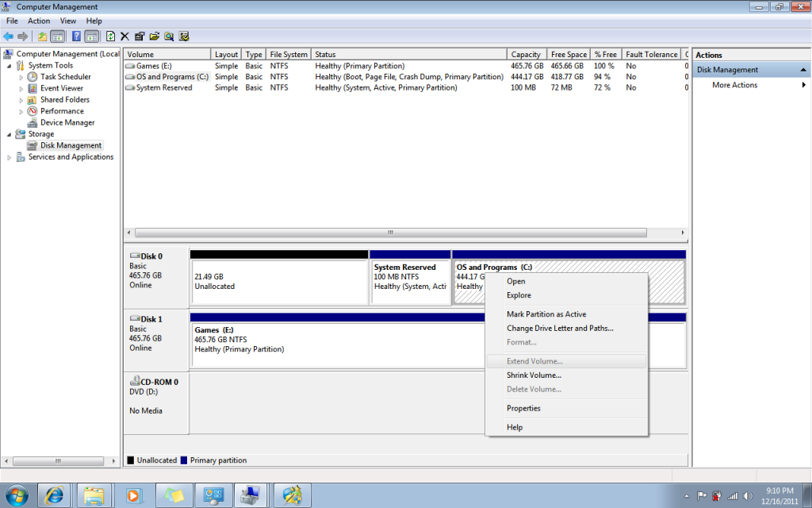Launch Internet Explorer from the taskbar
The image size is (812, 508).
click(x=55, y=495)
